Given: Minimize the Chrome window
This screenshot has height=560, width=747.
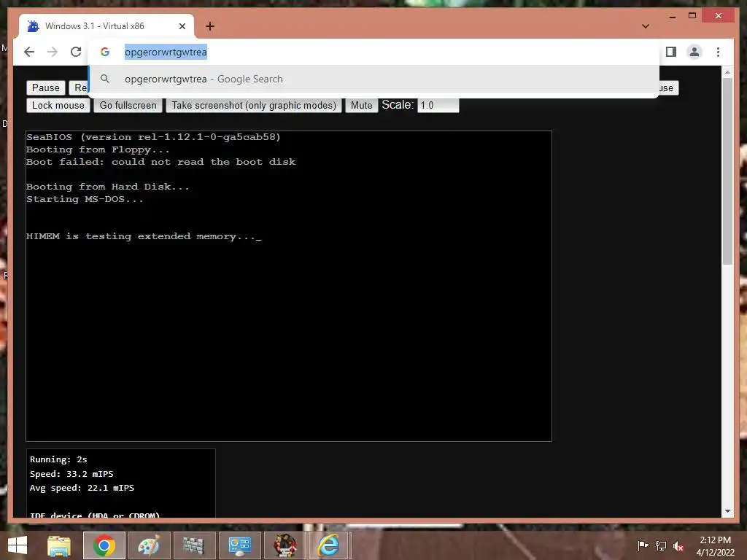Looking at the screenshot, I should tap(672, 16).
